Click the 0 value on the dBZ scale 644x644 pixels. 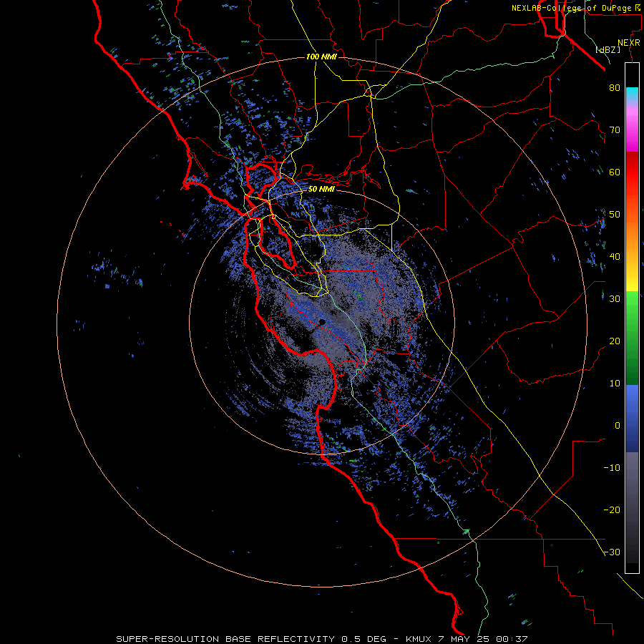click(618, 426)
